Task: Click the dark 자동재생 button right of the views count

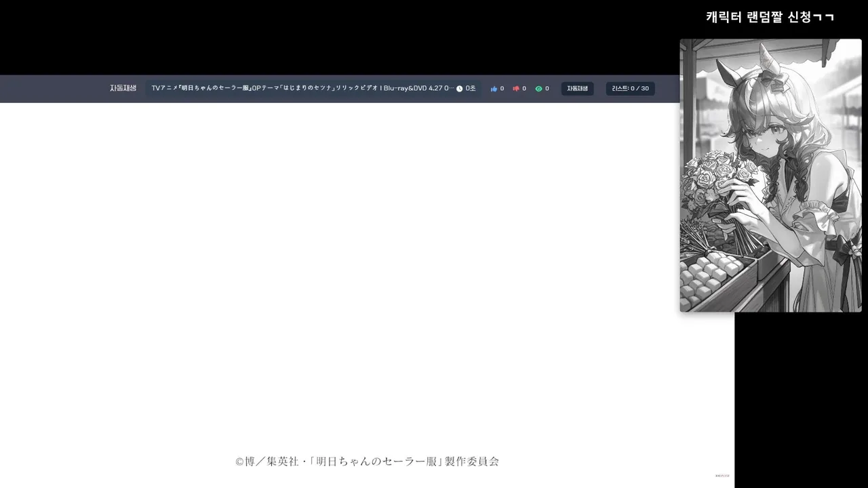Action: (x=577, y=89)
